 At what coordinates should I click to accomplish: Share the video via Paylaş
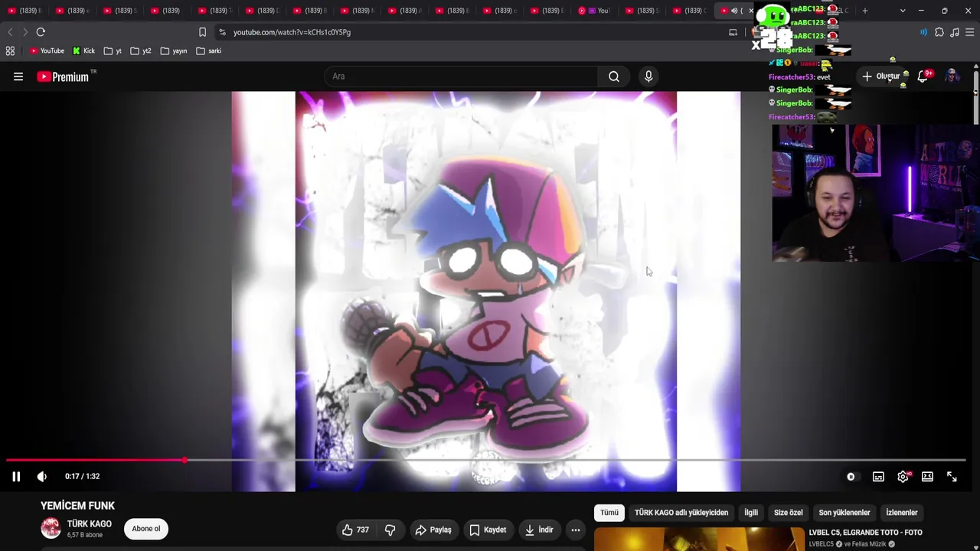433,530
